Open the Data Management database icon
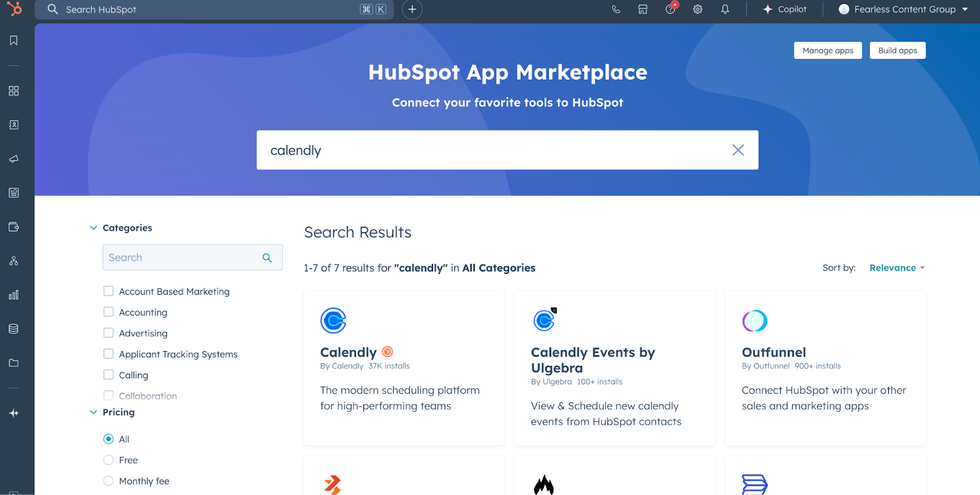Screen dimensions: 980x495 pos(13,329)
